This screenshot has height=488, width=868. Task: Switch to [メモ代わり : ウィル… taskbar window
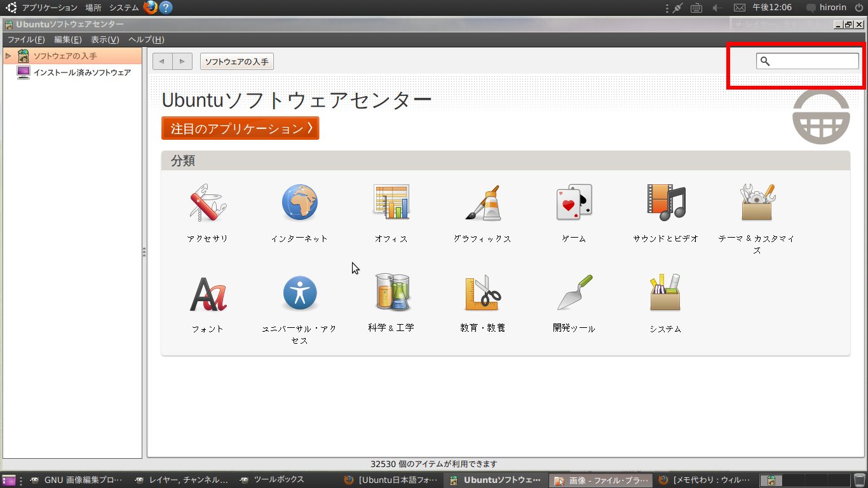point(706,480)
